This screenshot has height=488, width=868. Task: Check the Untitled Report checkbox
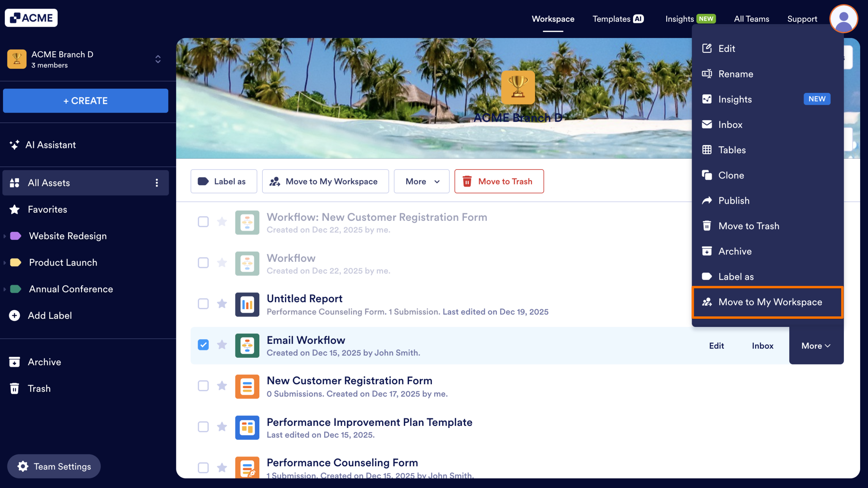pyautogui.click(x=203, y=304)
